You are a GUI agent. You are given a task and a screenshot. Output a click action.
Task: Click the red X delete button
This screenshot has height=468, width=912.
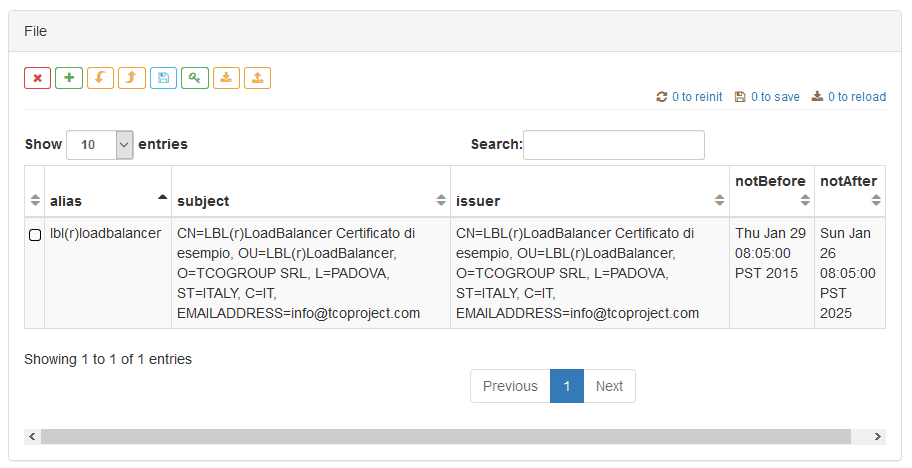click(x=37, y=78)
